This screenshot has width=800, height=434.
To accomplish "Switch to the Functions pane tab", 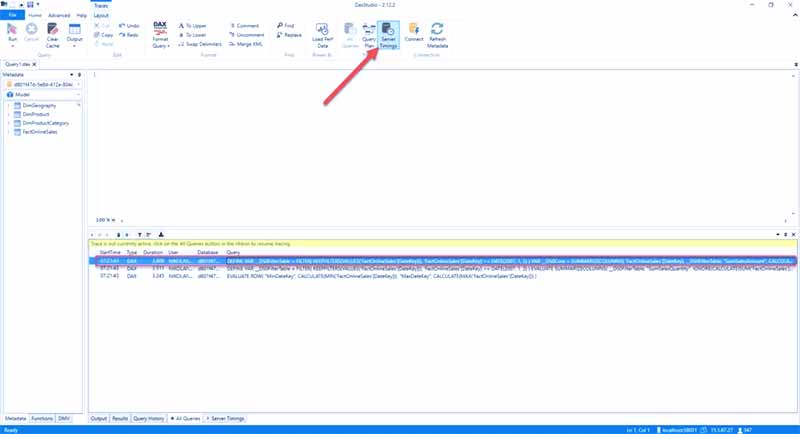I will point(42,418).
